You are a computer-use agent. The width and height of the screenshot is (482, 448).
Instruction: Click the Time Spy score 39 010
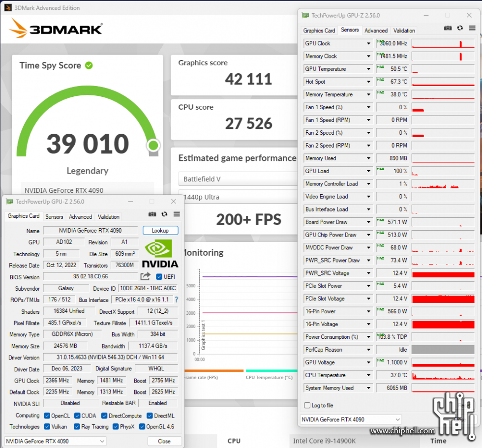click(x=88, y=144)
